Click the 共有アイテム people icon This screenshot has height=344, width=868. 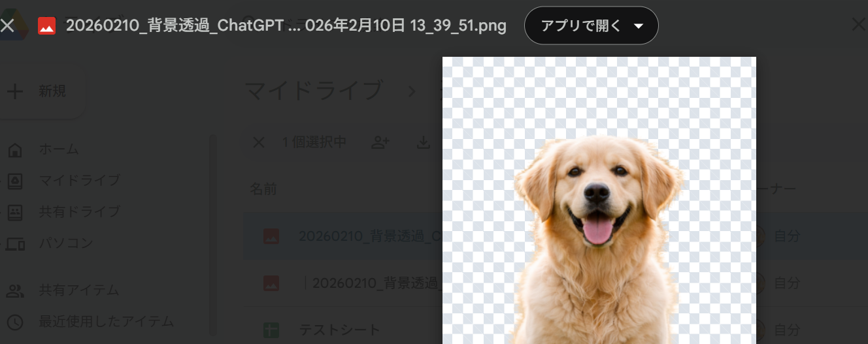click(15, 290)
